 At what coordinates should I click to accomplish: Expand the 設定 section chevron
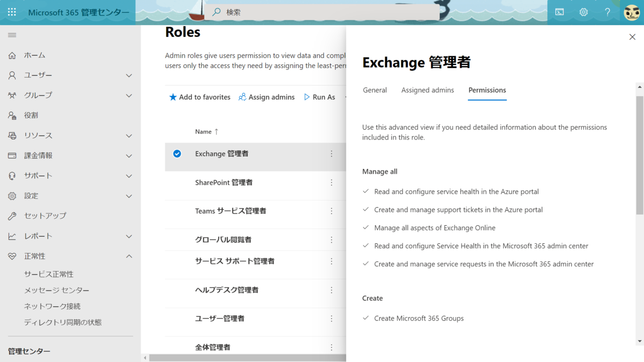129,196
